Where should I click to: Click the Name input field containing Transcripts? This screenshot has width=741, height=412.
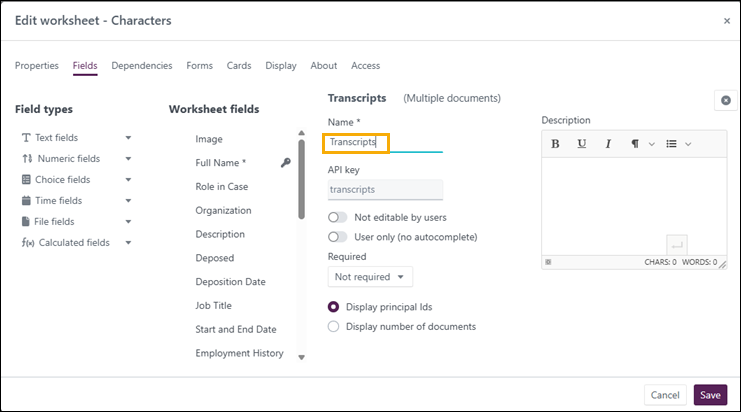coord(385,142)
